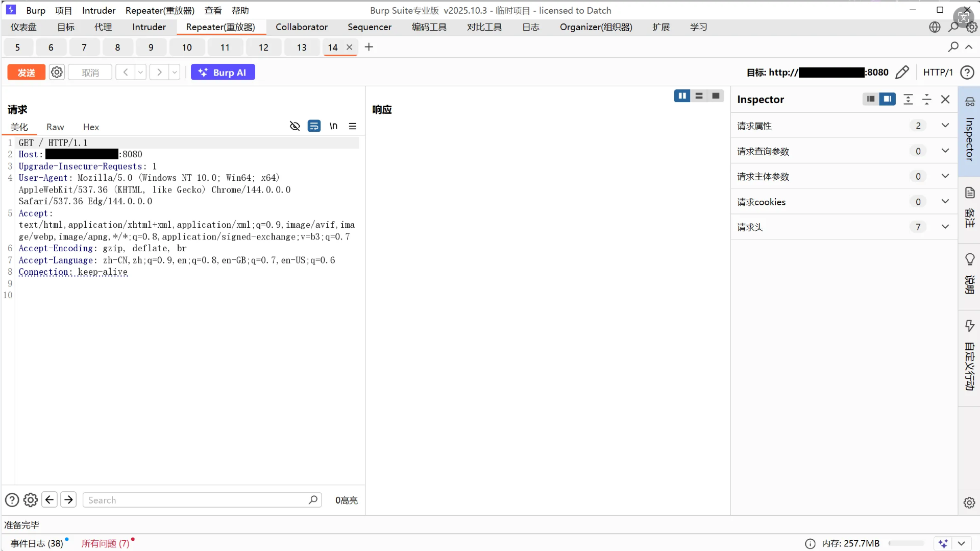Viewport: 980px width, 551px height.
Task: Launch Burp AI button
Action: point(223,73)
